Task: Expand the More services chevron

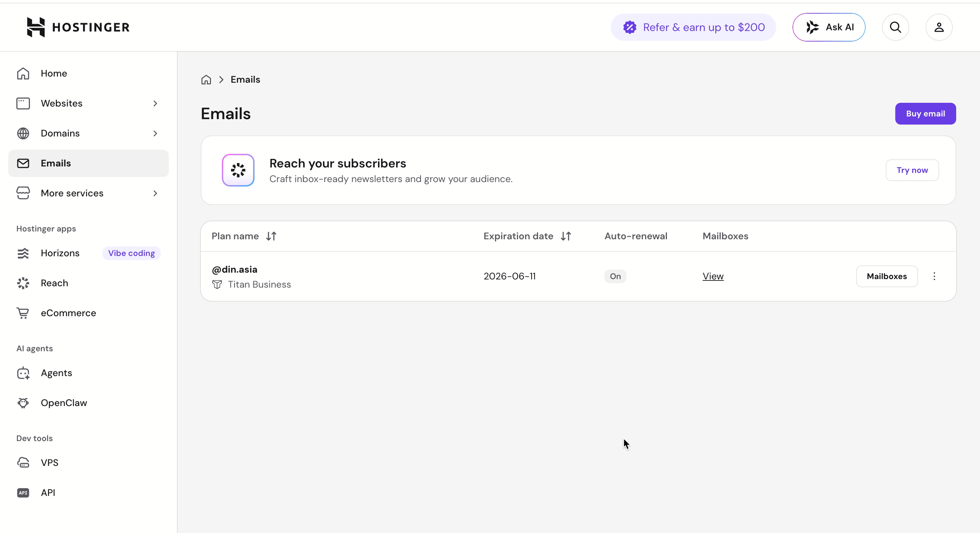Action: 155,193
